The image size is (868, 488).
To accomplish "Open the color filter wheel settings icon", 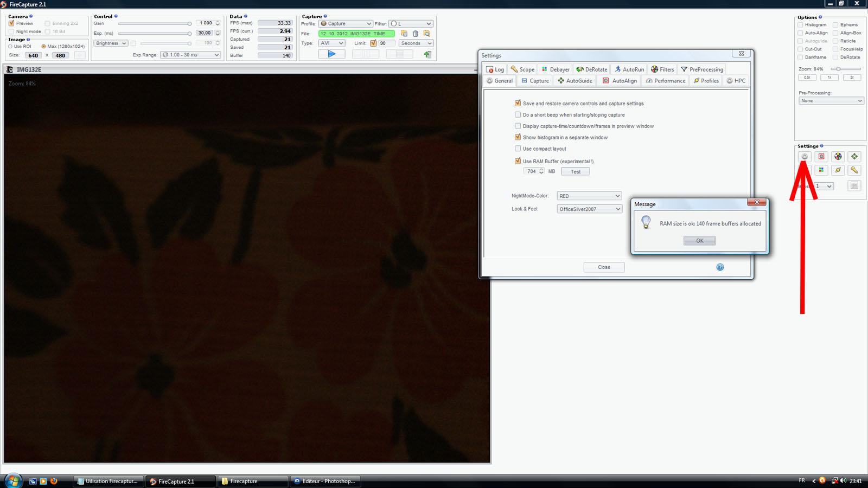I will point(838,156).
